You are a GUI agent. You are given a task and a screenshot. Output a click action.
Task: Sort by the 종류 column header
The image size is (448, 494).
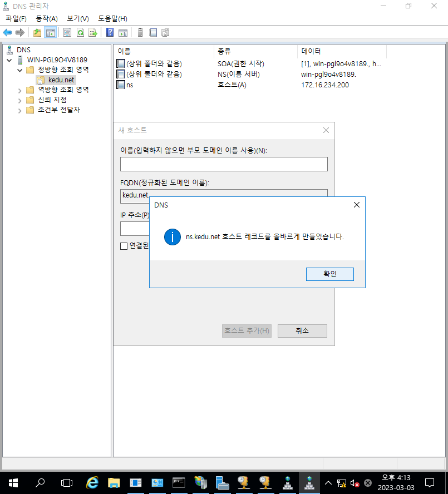point(255,51)
